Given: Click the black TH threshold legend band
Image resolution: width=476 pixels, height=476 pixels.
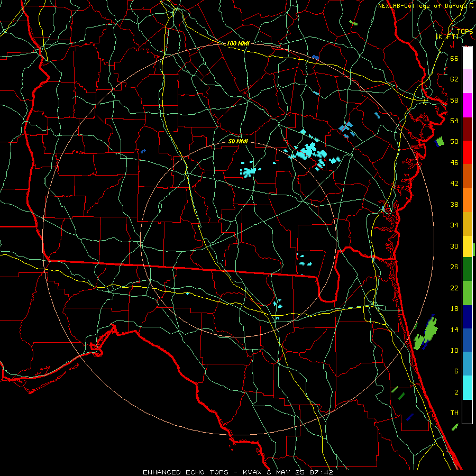Looking at the screenshot, I should [x=467, y=411].
